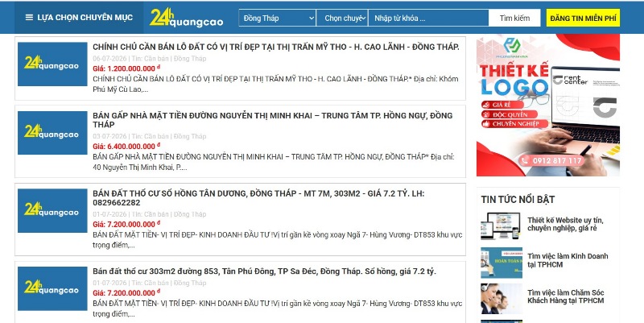Click the Đăng tin miễn phí button
The width and height of the screenshot is (644, 323).
pos(583,18)
